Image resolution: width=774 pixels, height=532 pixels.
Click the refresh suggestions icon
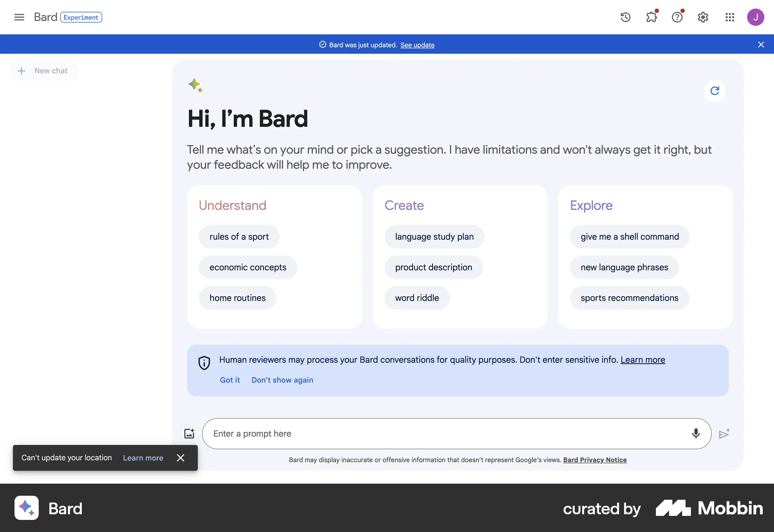click(x=715, y=91)
